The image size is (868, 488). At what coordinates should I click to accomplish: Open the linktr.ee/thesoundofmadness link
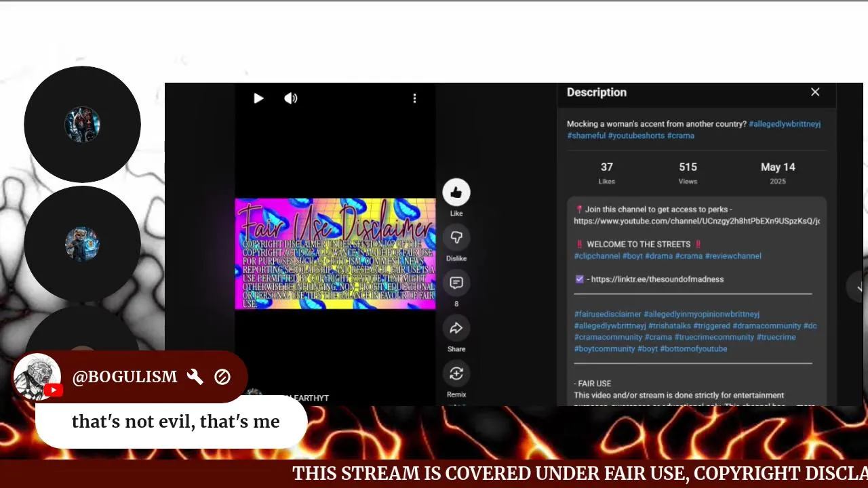[657, 279]
